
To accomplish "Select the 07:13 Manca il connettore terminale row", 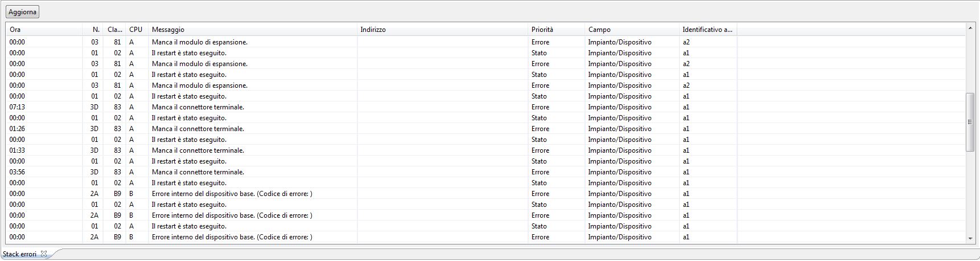I will click(x=485, y=107).
